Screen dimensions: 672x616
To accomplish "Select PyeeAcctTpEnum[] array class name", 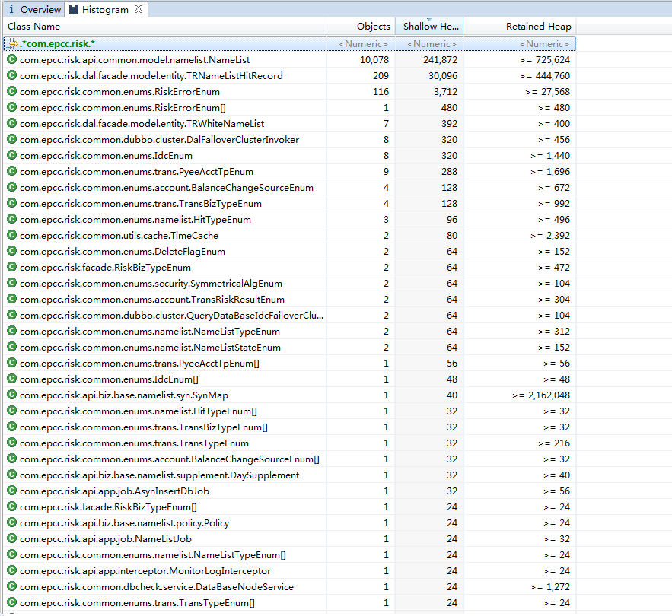I will [139, 364].
